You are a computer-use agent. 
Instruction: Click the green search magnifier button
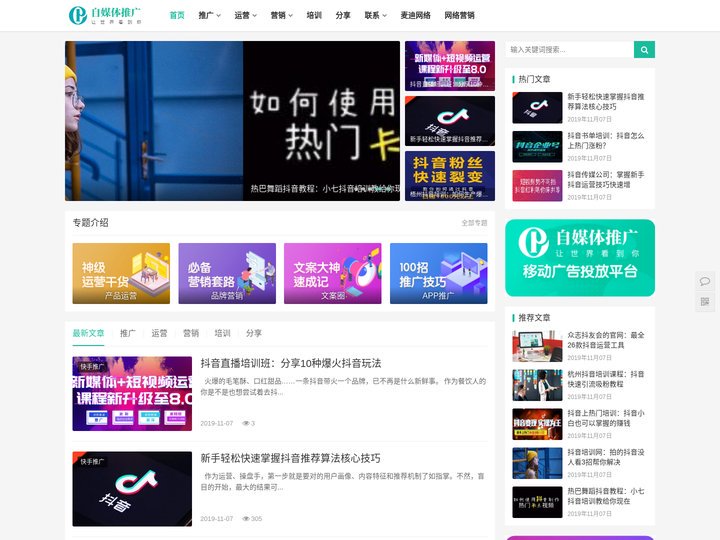644,50
